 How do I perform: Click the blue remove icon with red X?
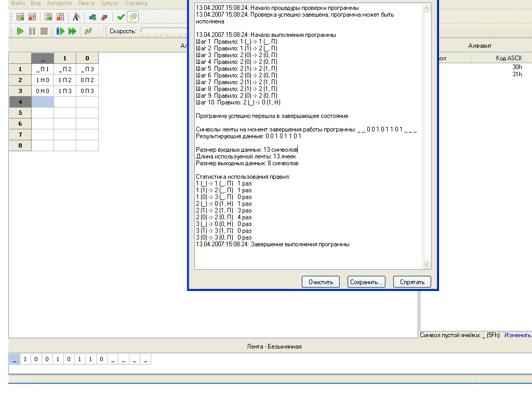tap(104, 17)
